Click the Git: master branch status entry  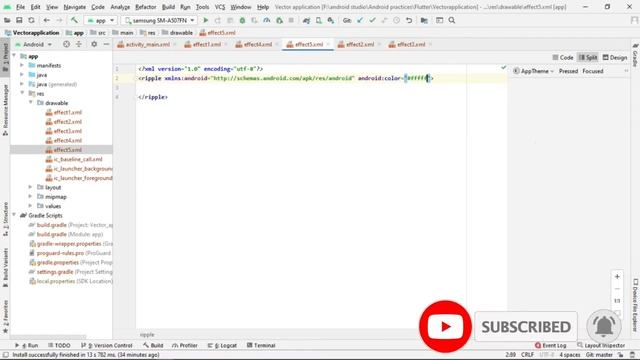(600, 355)
